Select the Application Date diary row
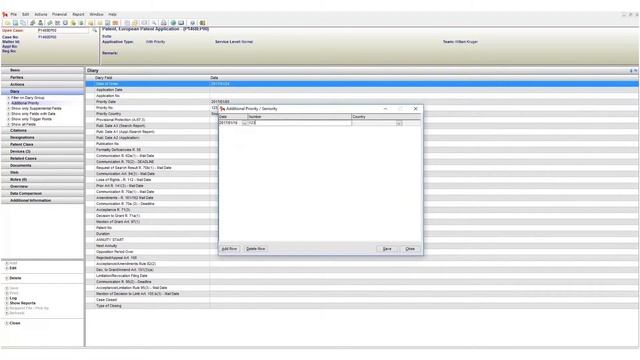 click(x=362, y=90)
